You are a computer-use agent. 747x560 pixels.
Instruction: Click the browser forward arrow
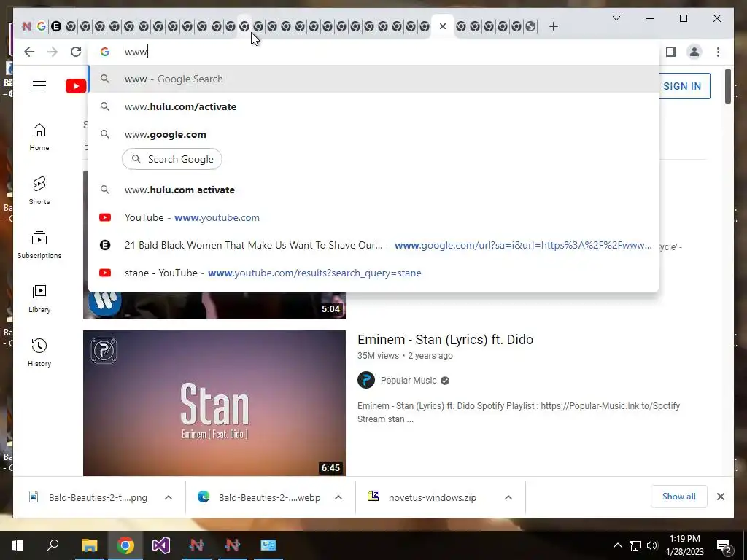pos(53,52)
